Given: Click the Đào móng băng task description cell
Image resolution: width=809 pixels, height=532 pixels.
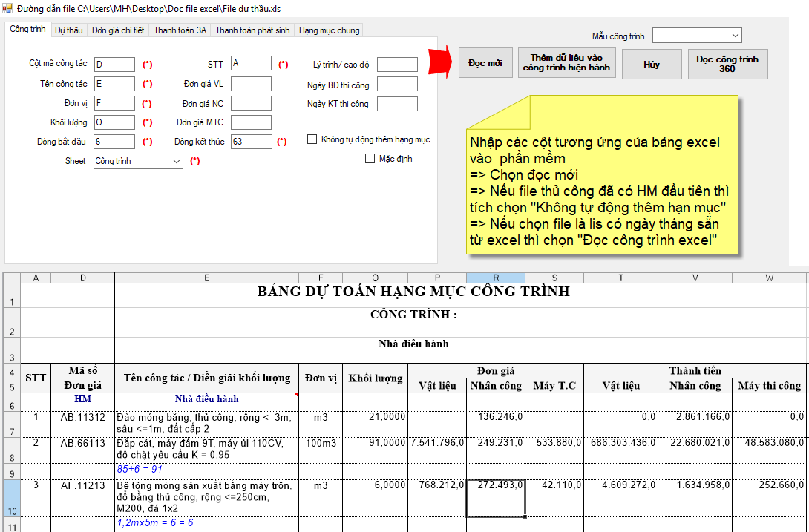Looking at the screenshot, I should pos(206,423).
